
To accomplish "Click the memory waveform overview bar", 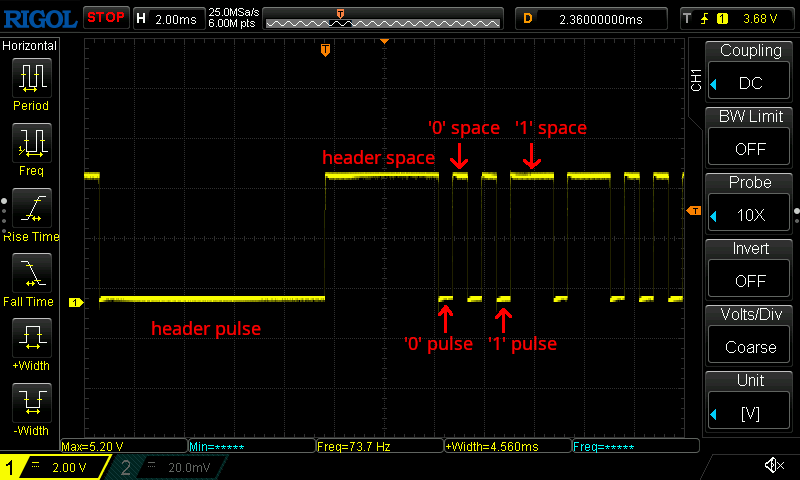I will pos(383,19).
